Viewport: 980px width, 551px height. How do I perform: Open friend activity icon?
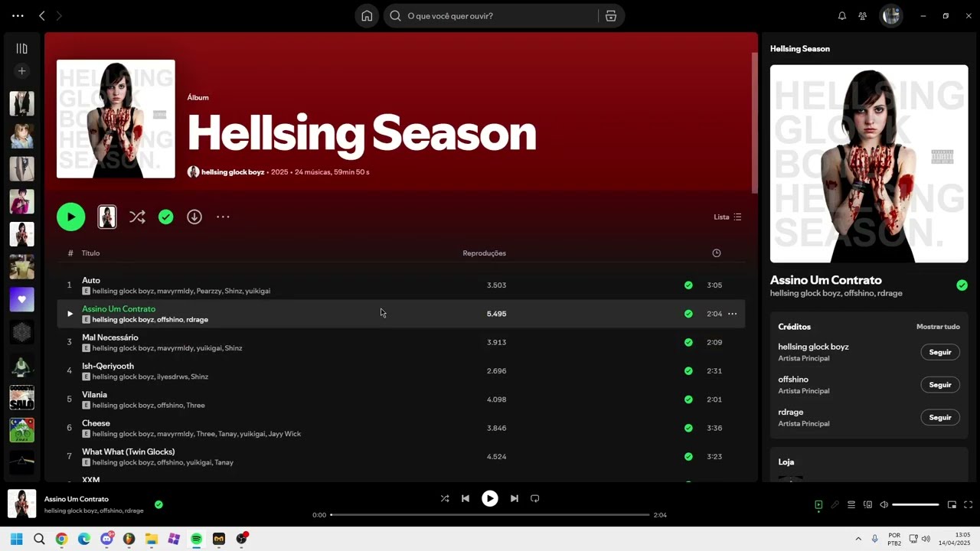tap(863, 15)
